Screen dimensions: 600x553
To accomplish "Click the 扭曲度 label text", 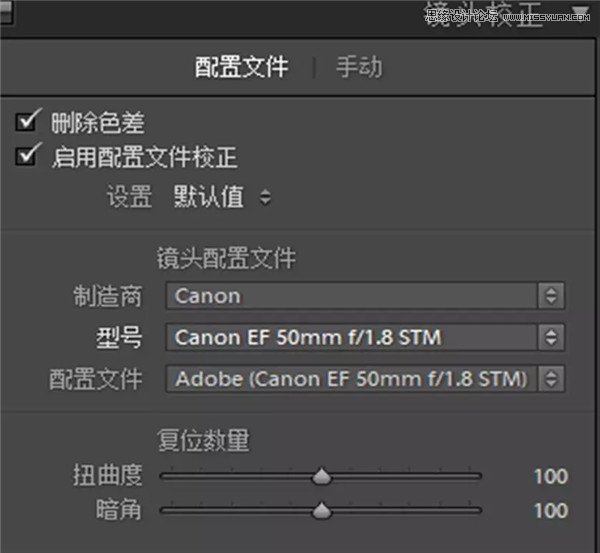I will (107, 476).
